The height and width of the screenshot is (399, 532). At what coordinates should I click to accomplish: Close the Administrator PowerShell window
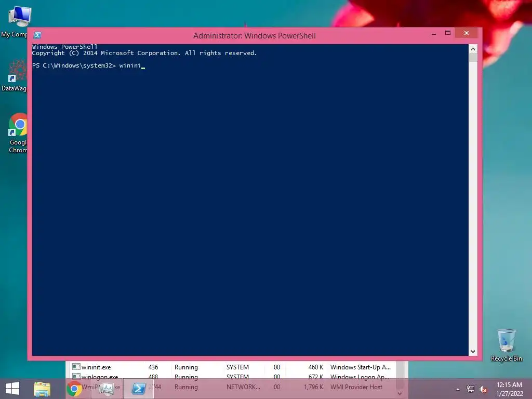(466, 33)
